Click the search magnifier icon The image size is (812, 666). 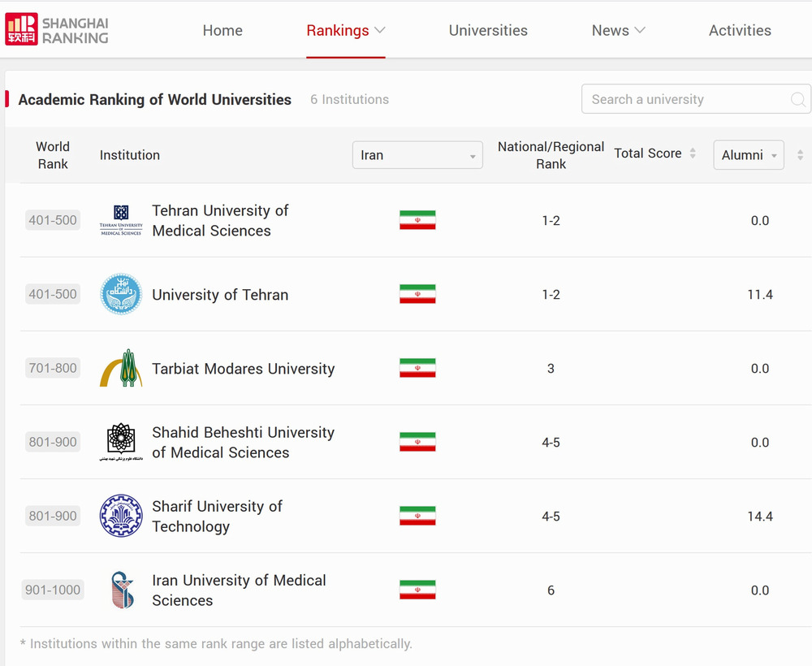pyautogui.click(x=797, y=100)
